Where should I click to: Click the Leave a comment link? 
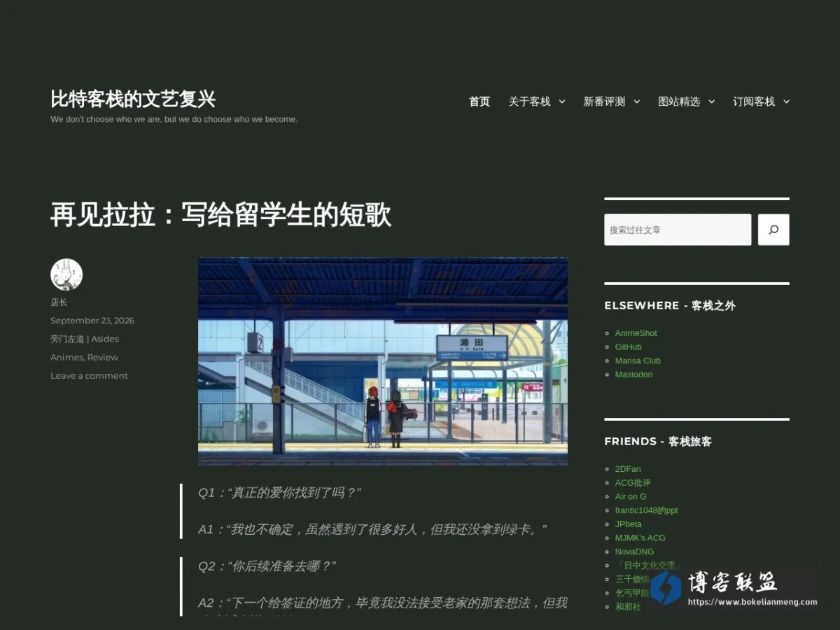[x=89, y=376]
